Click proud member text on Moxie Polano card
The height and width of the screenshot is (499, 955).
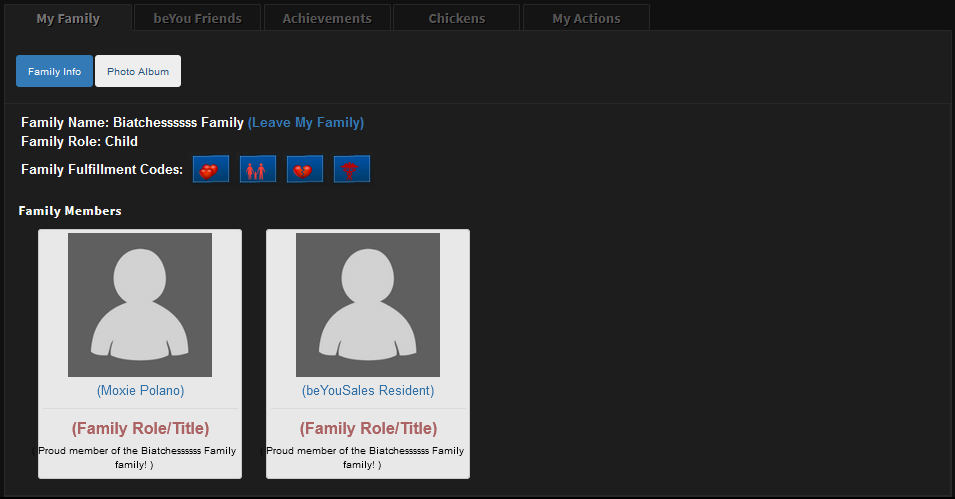click(x=135, y=458)
